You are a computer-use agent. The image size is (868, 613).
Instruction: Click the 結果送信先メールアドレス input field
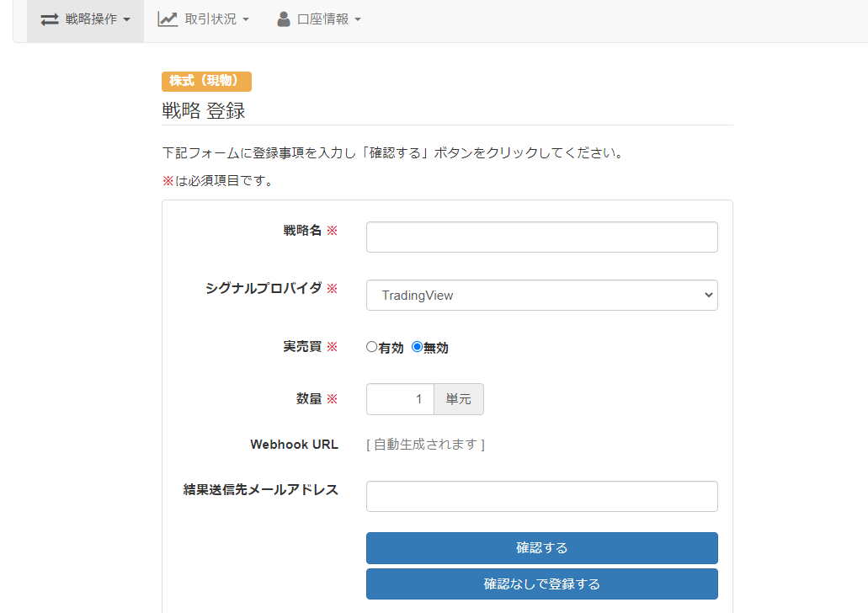click(541, 496)
